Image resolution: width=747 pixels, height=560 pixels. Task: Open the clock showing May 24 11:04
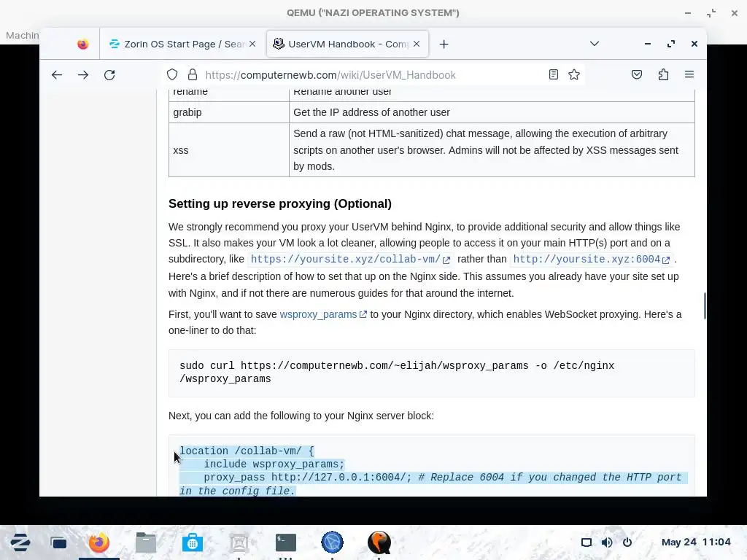695,542
